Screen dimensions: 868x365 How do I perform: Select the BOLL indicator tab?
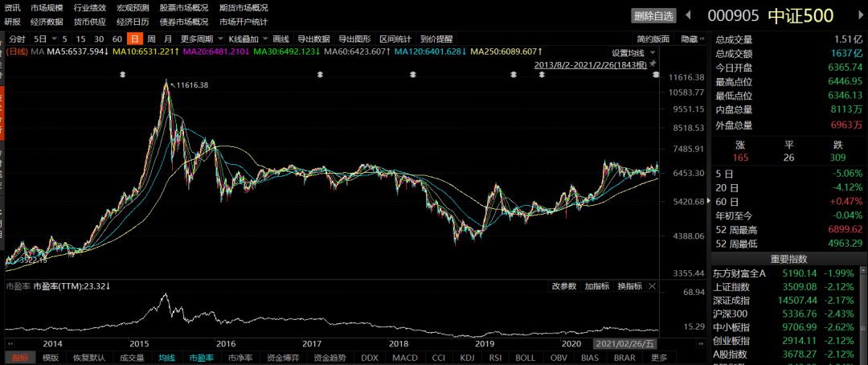pyautogui.click(x=525, y=358)
